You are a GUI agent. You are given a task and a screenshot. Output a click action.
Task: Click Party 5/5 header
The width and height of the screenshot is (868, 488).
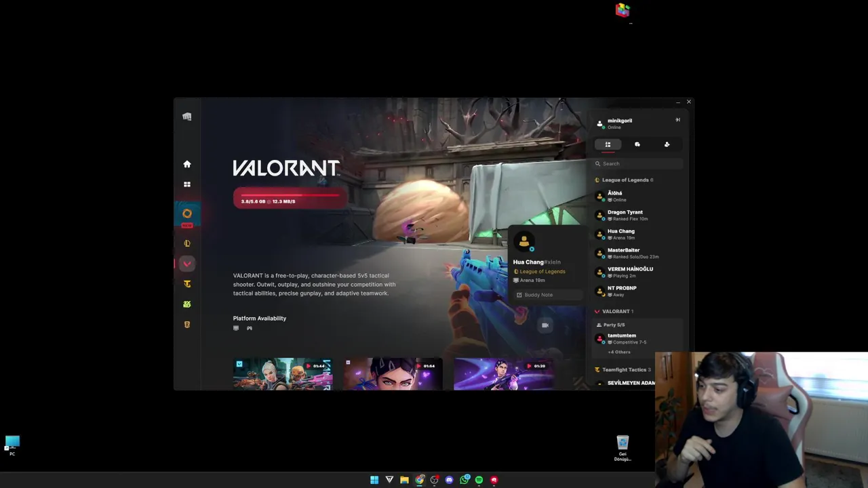click(610, 325)
